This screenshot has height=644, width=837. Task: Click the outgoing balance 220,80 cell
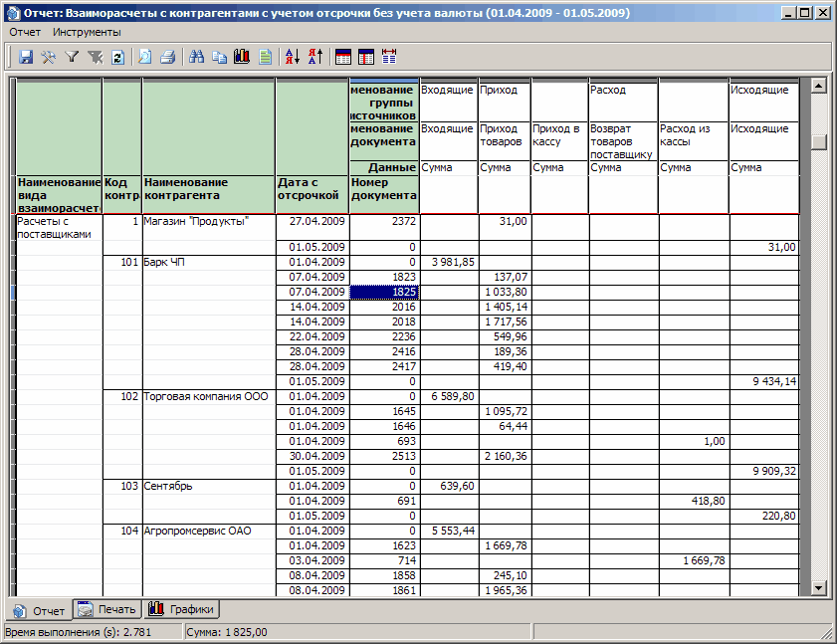[x=764, y=517]
